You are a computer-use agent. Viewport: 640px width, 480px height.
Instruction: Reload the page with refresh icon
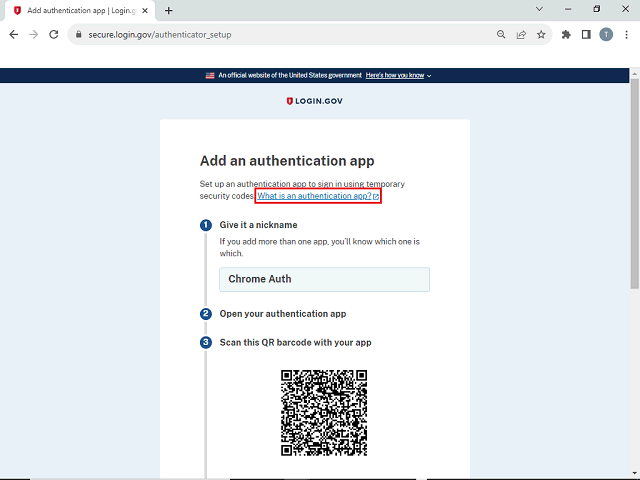[54, 34]
